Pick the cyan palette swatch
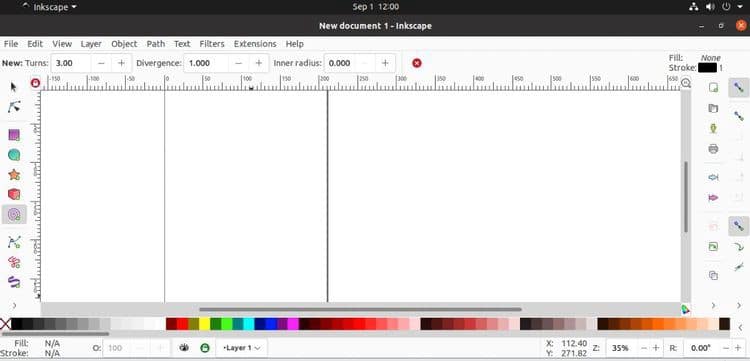This screenshot has width=750, height=361. tap(249, 324)
